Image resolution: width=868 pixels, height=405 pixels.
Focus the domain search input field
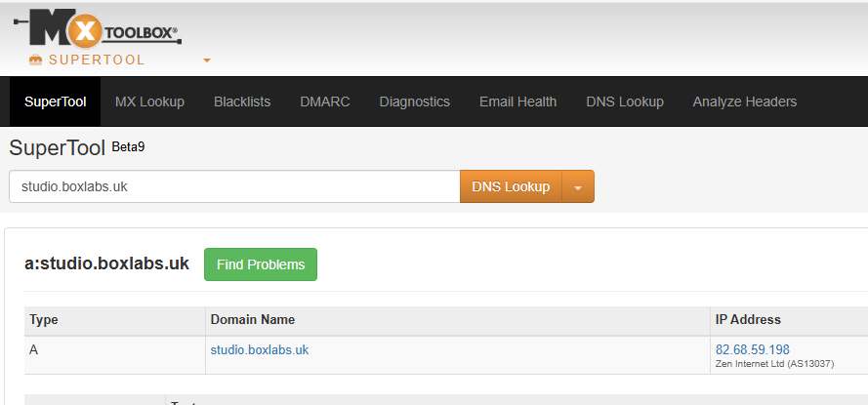234,187
